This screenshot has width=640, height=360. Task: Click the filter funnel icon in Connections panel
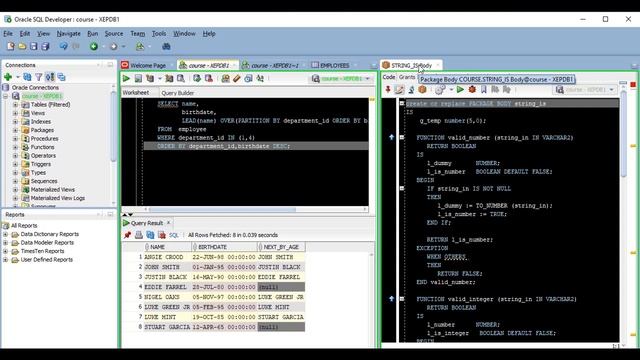pyautogui.click(x=39, y=77)
